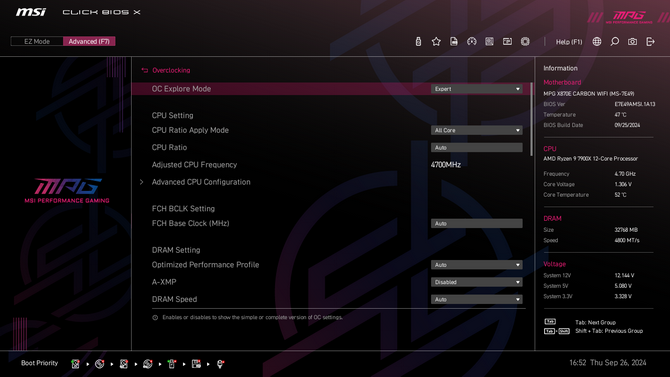Open CPU Ratio Apply Mode dropdown
Viewport: 670px width, 377px height.
476,130
